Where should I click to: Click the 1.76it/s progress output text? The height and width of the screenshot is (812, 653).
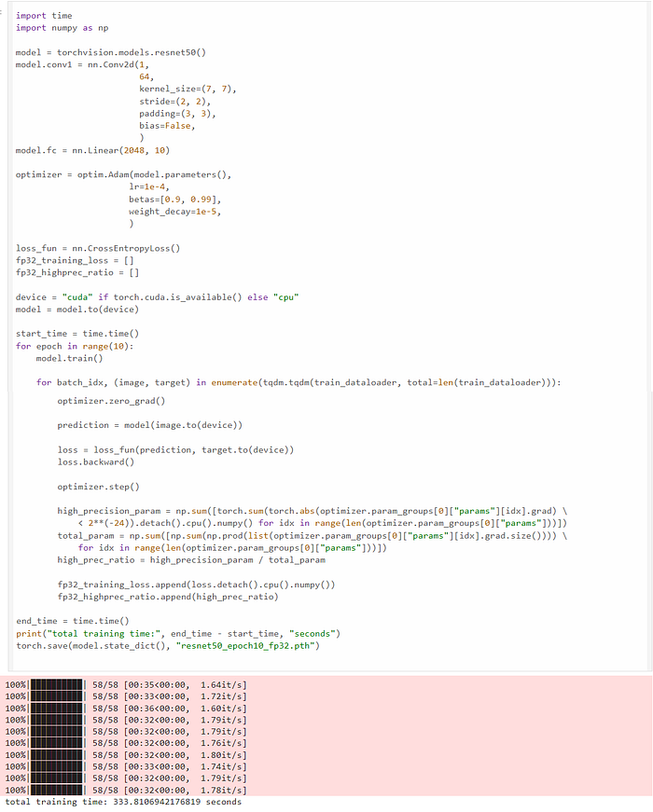click(126, 743)
